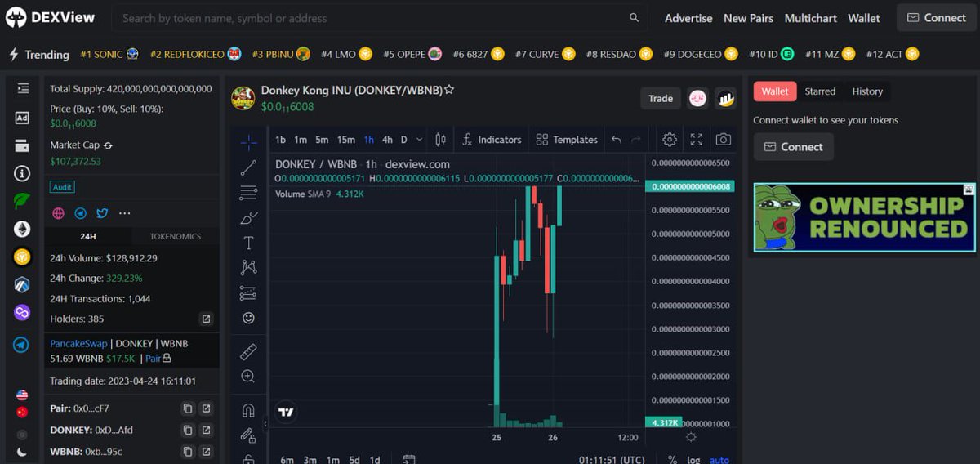This screenshot has width=980, height=464.
Task: Select the zoom in tool
Action: [x=248, y=377]
